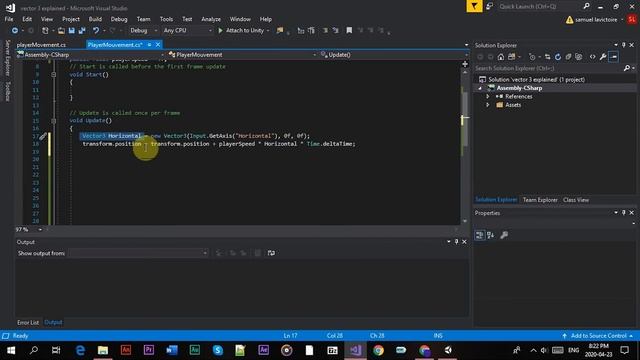Image resolution: width=640 pixels, height=360 pixels.
Task: Click the comment-out lines toolbar icon
Action: coord(325,31)
